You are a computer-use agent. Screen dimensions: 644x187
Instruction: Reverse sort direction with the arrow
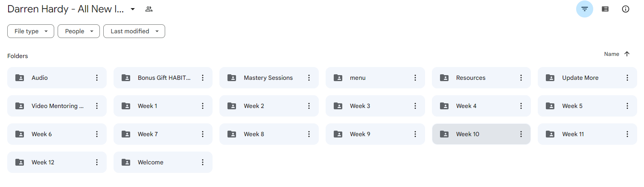pos(627,54)
